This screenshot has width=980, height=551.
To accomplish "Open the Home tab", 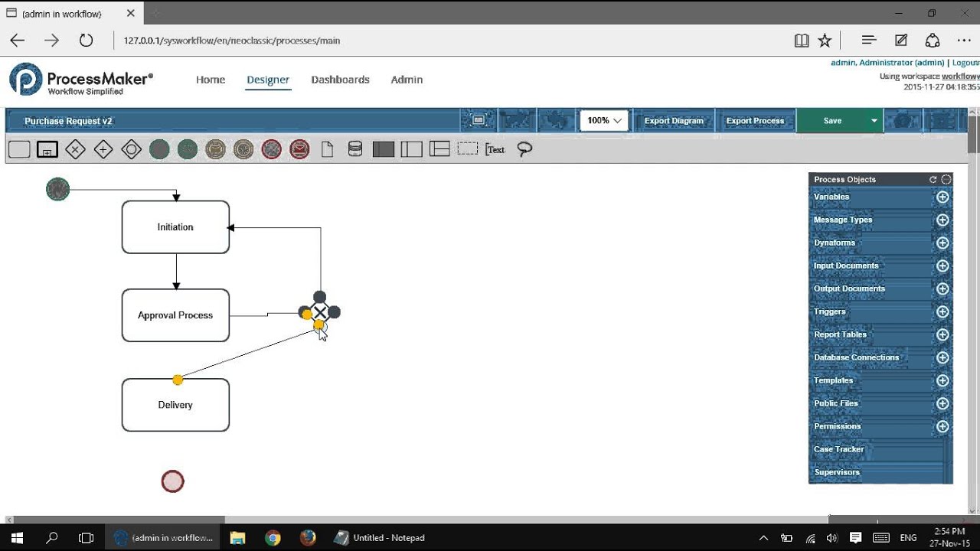I will [211, 80].
